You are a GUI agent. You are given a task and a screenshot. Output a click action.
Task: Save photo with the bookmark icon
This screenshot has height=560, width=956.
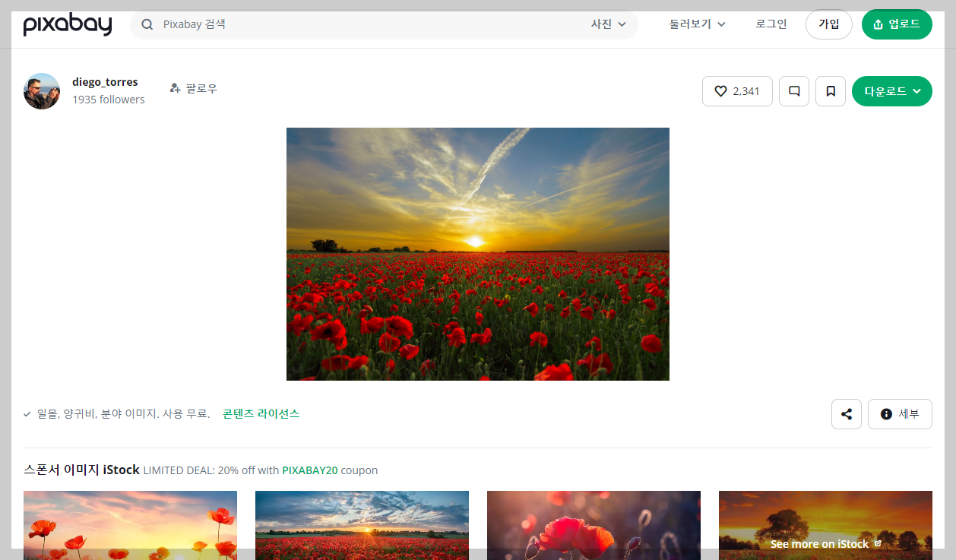pyautogui.click(x=831, y=91)
